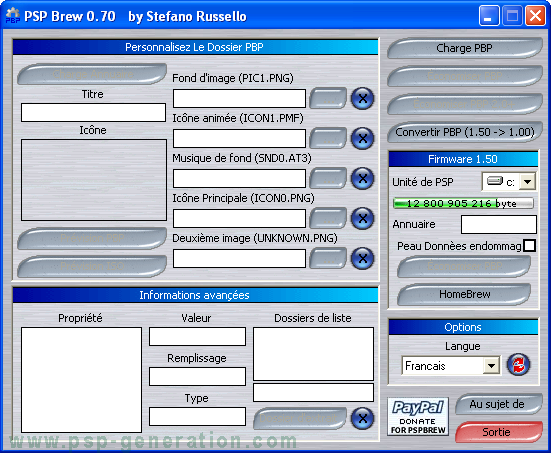The height and width of the screenshot is (453, 551).
Task: Click the HomeBrew button
Action: (x=464, y=294)
